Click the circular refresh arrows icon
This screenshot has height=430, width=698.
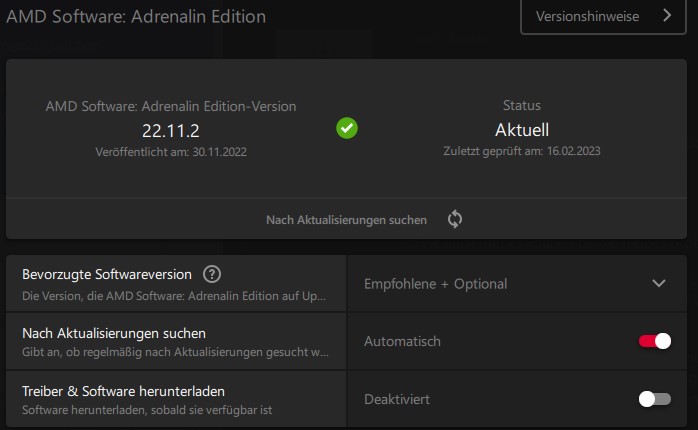pyautogui.click(x=455, y=219)
